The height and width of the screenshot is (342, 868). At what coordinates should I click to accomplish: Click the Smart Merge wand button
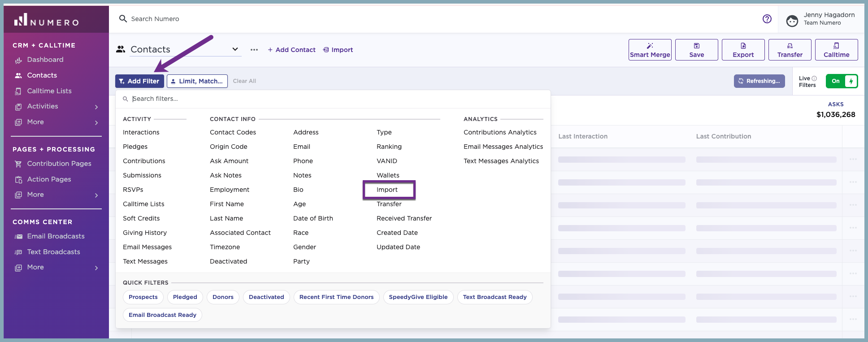click(x=650, y=50)
